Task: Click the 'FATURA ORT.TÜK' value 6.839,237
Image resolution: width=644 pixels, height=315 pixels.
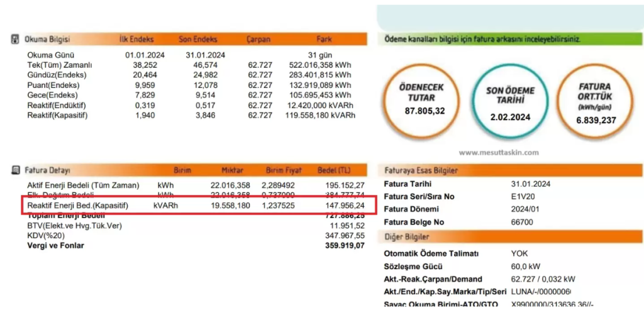Action: click(x=595, y=121)
